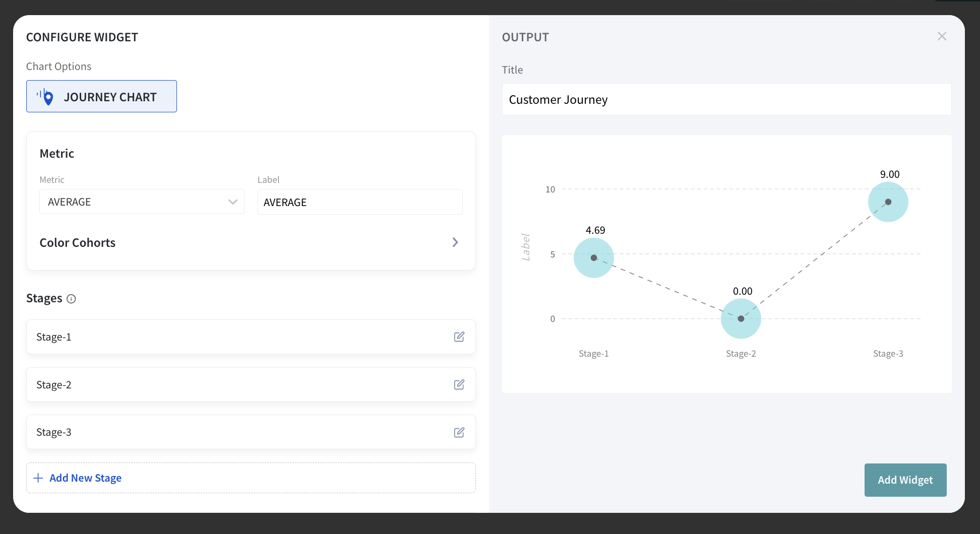Viewport: 980px width, 534px height.
Task: Click the Stage-2 data point at 0.00
Action: click(x=741, y=318)
